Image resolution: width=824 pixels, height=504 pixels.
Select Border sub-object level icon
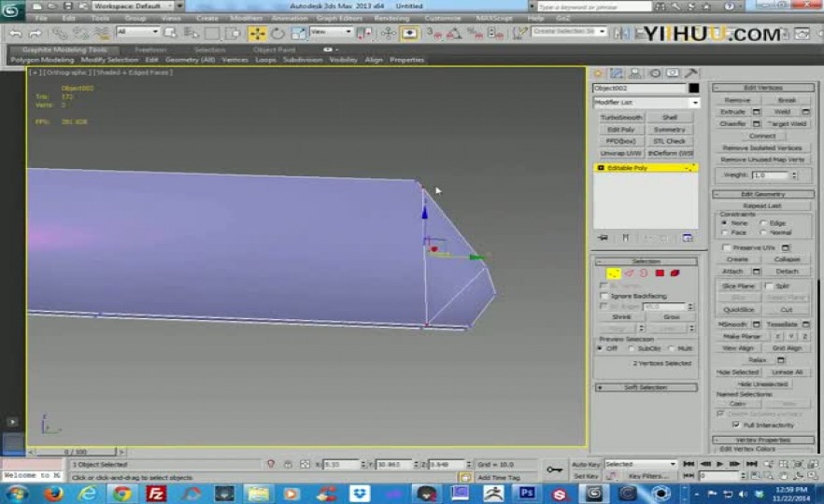[x=644, y=273]
